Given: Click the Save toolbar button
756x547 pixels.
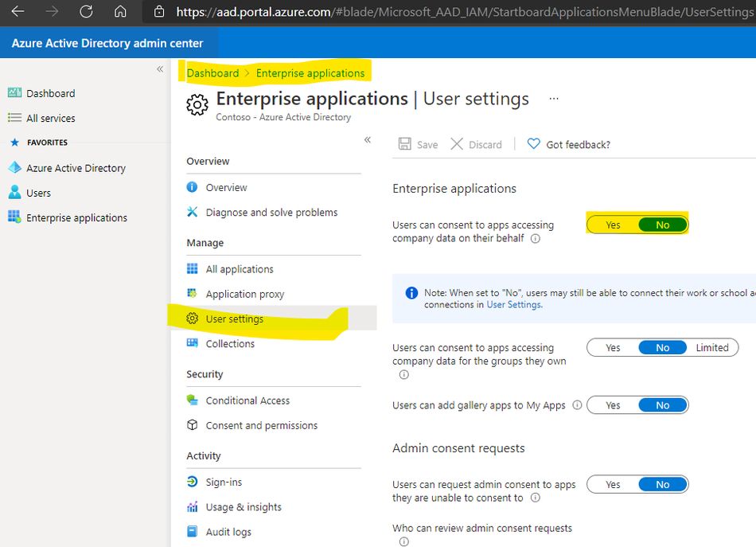Looking at the screenshot, I should tap(418, 144).
